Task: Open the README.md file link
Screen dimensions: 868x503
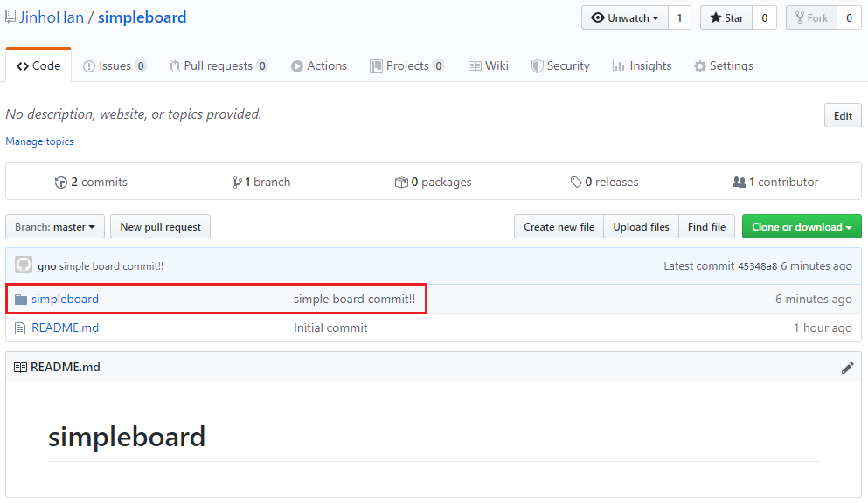Action: tap(65, 327)
